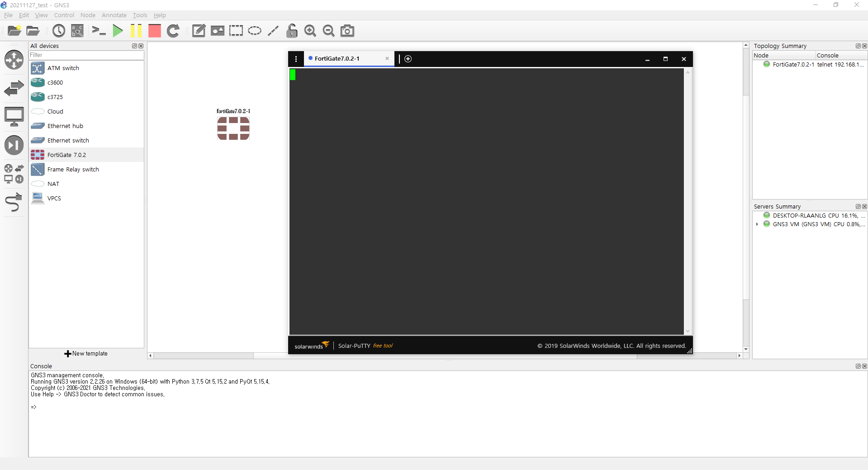Select c3725 router in device list
Screen dimensions: 868x470
86,97
